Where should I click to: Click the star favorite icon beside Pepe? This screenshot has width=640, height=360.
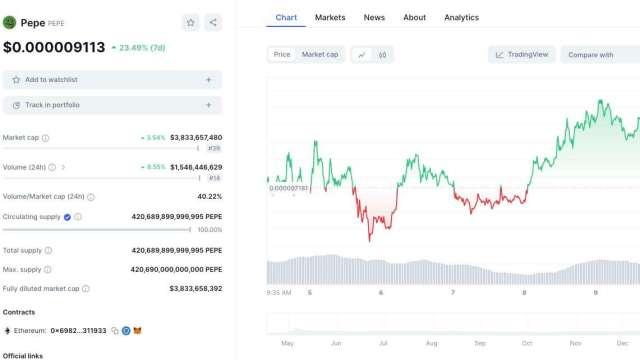click(x=190, y=22)
